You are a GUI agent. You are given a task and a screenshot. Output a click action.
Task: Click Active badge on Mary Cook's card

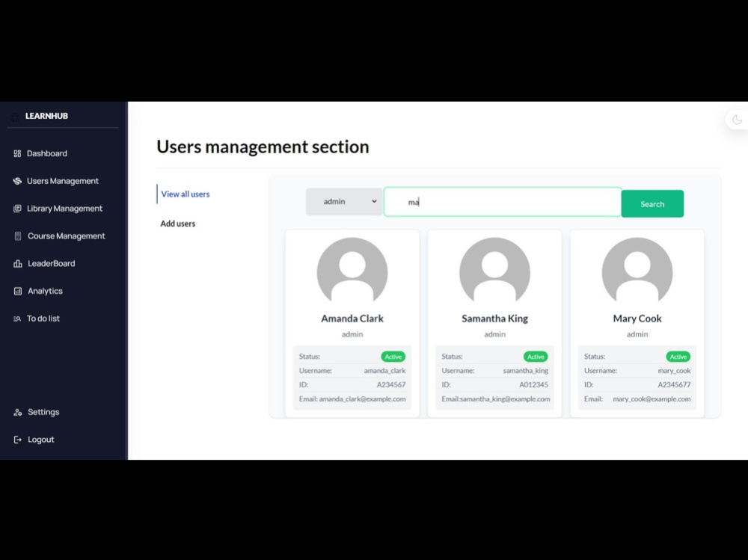(x=678, y=357)
